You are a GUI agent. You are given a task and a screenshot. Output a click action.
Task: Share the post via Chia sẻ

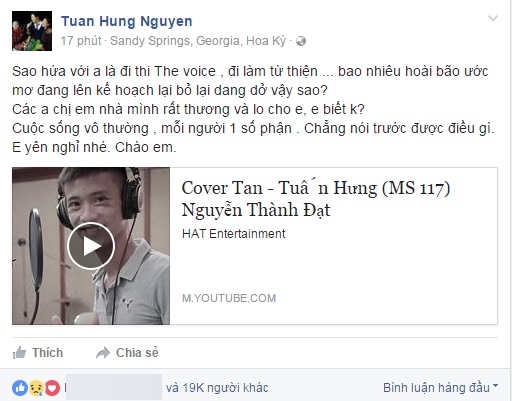(127, 353)
